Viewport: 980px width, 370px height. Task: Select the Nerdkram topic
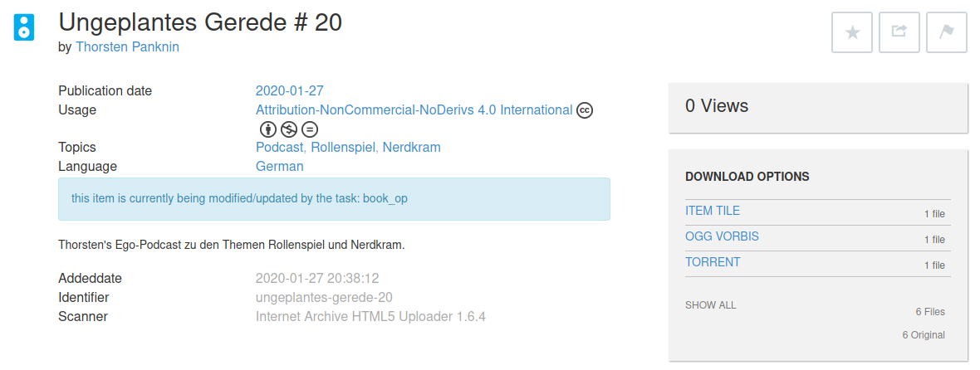point(411,147)
